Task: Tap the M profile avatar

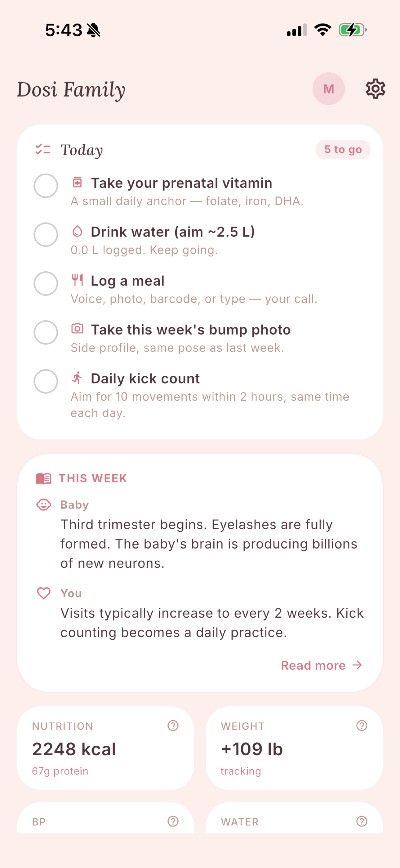Action: pos(329,89)
